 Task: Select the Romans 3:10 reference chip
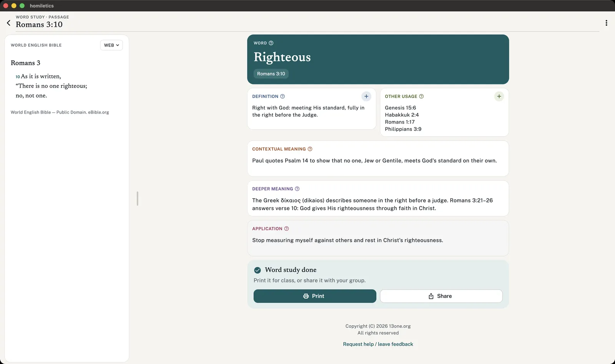pyautogui.click(x=271, y=74)
